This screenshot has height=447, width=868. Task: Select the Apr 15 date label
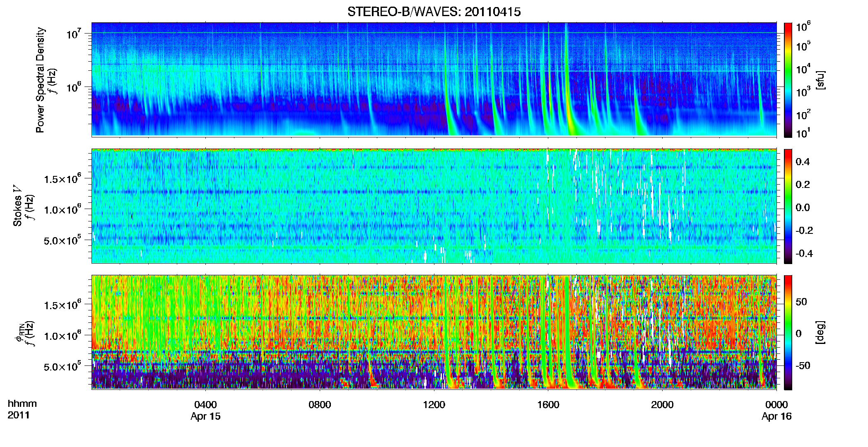tap(205, 416)
